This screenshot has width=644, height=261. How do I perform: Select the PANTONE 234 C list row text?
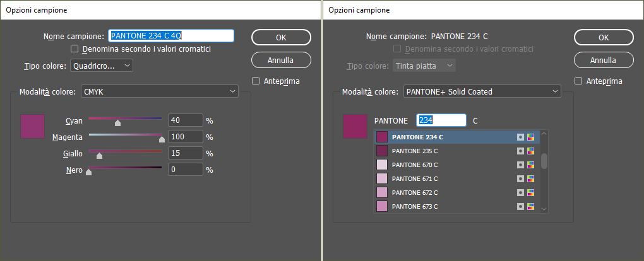(418, 137)
